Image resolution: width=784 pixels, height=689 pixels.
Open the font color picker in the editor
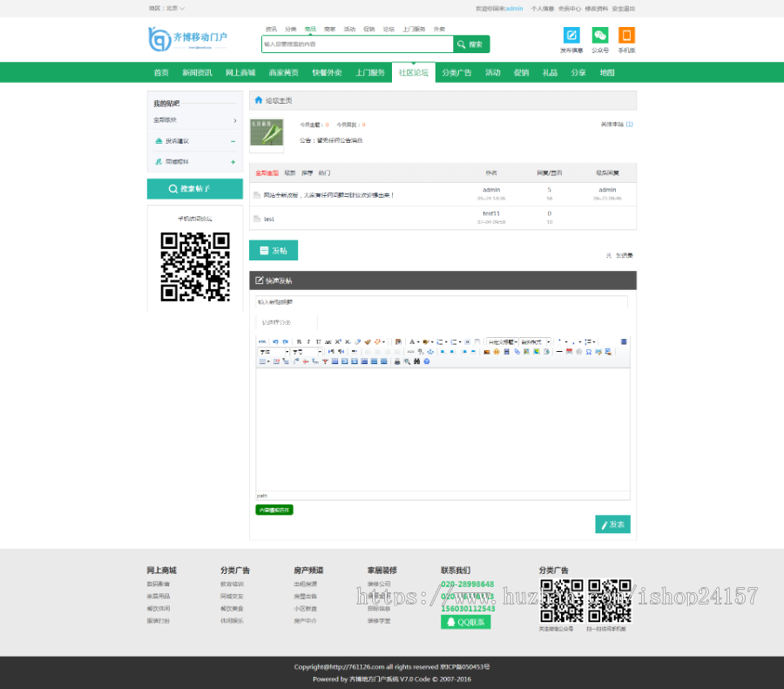[412, 341]
